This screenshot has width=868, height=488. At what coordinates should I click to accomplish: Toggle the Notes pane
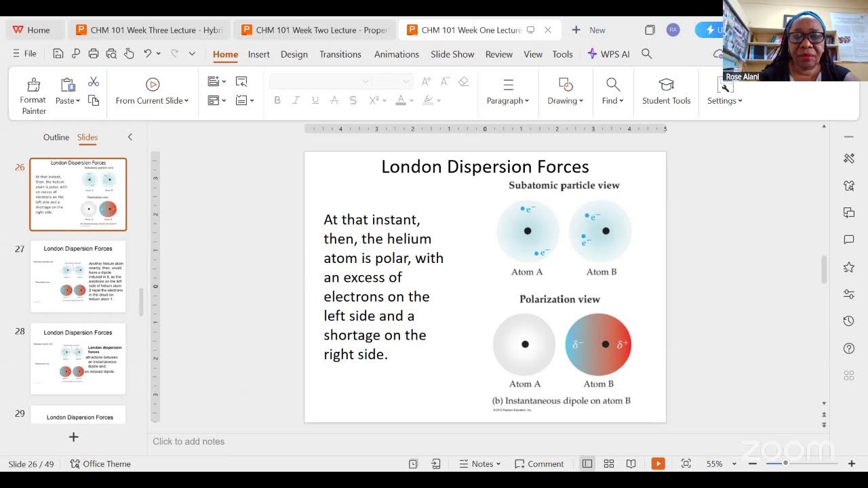(x=480, y=464)
